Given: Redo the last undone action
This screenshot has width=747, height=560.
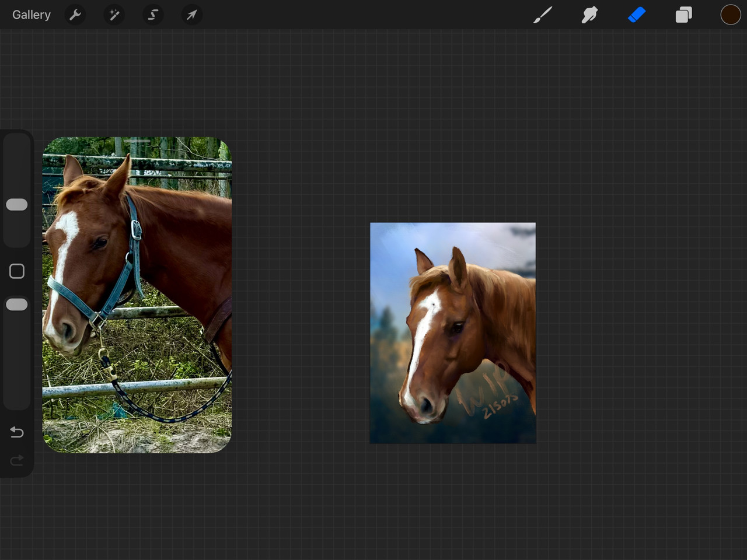Looking at the screenshot, I should click(17, 461).
